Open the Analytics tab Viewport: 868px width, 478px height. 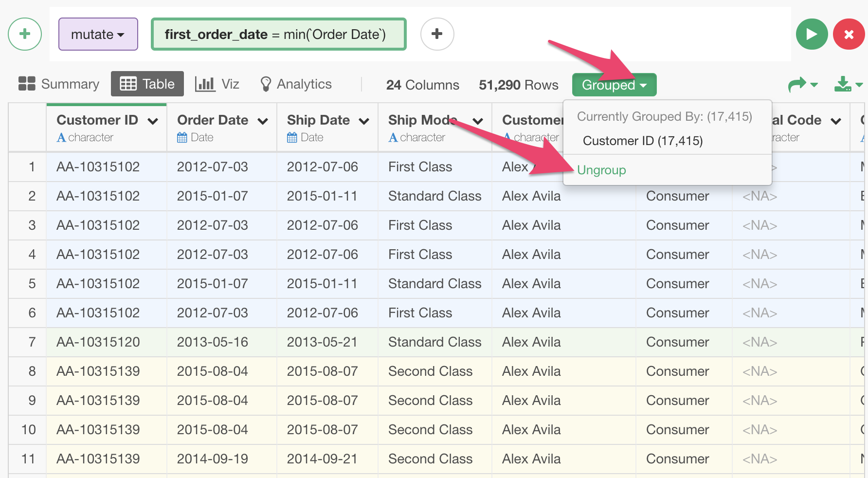click(x=296, y=84)
